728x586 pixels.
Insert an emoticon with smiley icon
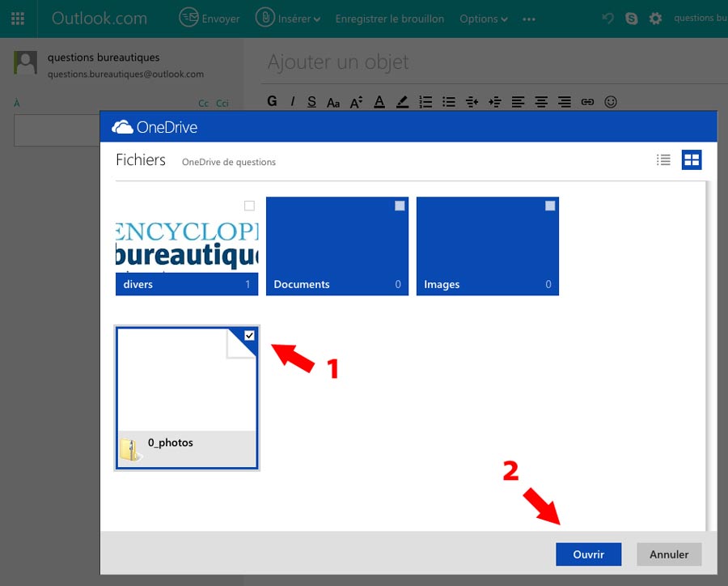[611, 101]
